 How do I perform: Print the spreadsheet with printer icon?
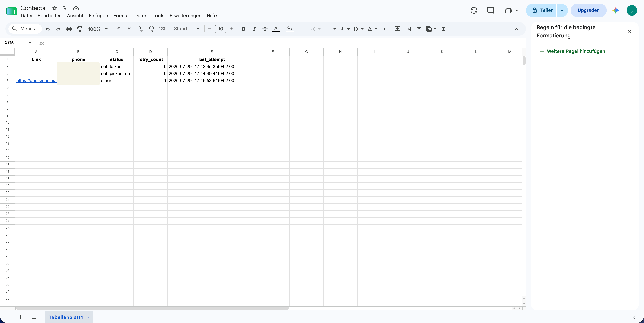[x=69, y=29]
